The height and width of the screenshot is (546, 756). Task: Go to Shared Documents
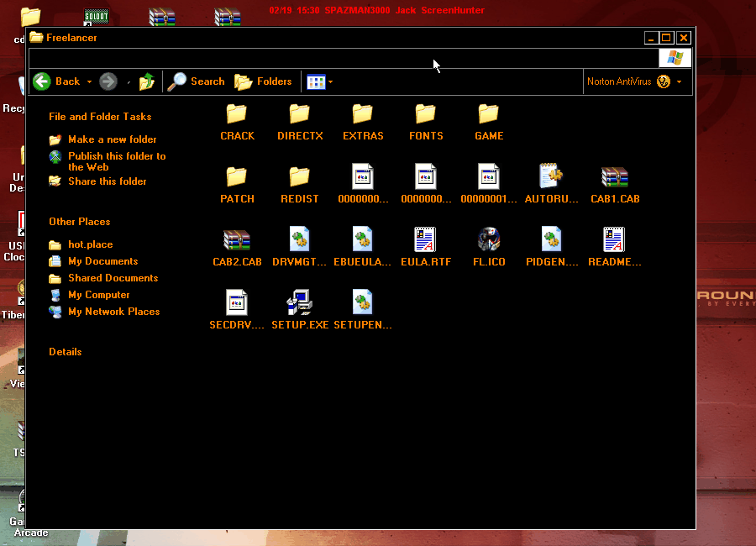[113, 278]
